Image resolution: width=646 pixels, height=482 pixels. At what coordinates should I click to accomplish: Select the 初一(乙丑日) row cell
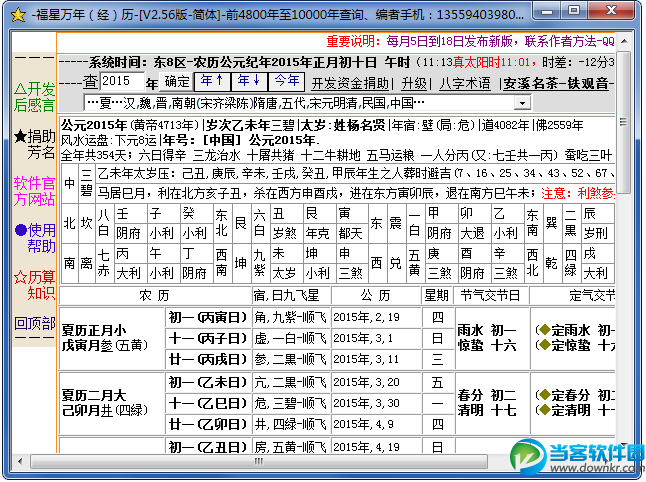click(208, 447)
